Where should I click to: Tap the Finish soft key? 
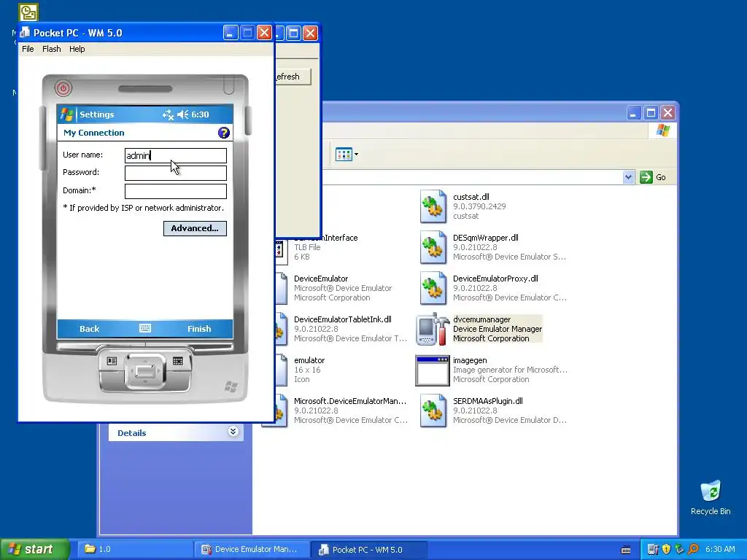pyautogui.click(x=199, y=329)
